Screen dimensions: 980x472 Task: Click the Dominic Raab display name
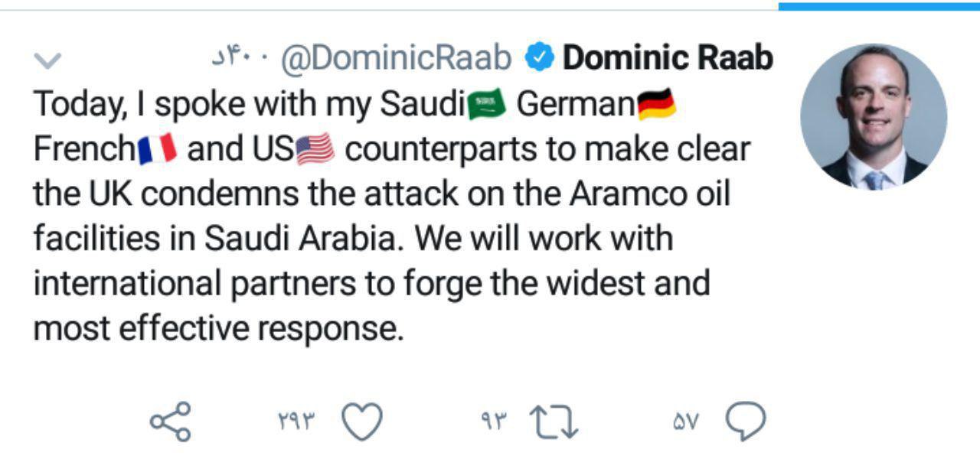668,58
